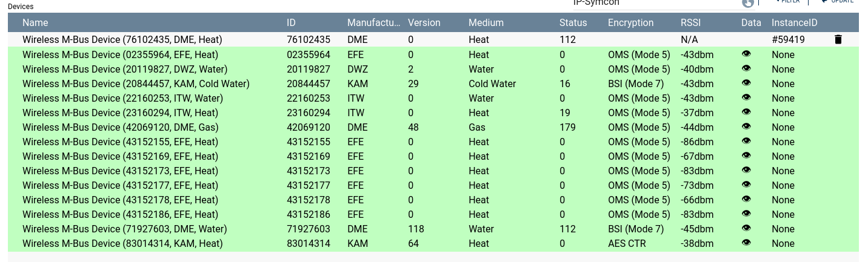The width and height of the screenshot is (868, 262).
Task: Show data for DME Water device 71927603
Action: pyautogui.click(x=746, y=228)
